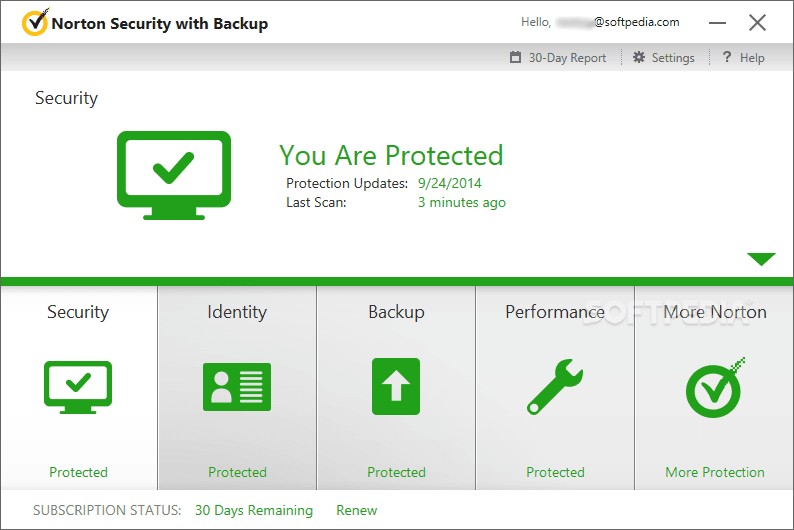Click the Protected status under Backup
Screen dimensions: 794x530
pyautogui.click(x=396, y=472)
